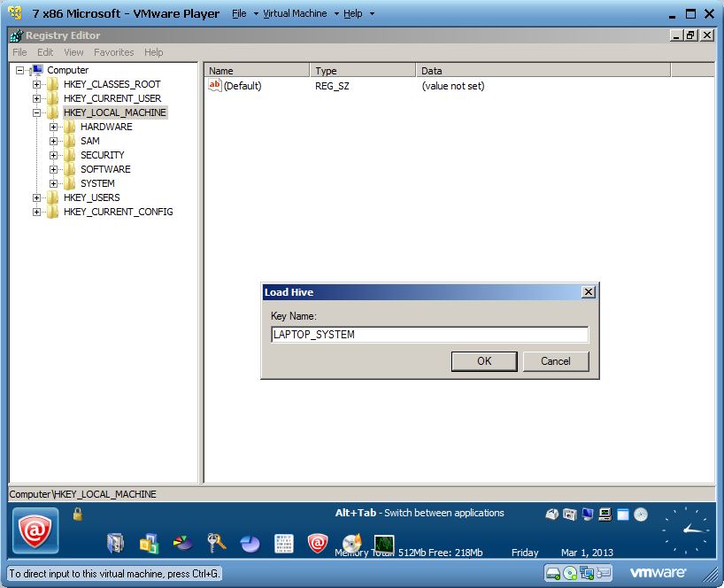This screenshot has height=588, width=724.
Task: Open Registry Editor Favorites menu
Action: pos(114,52)
